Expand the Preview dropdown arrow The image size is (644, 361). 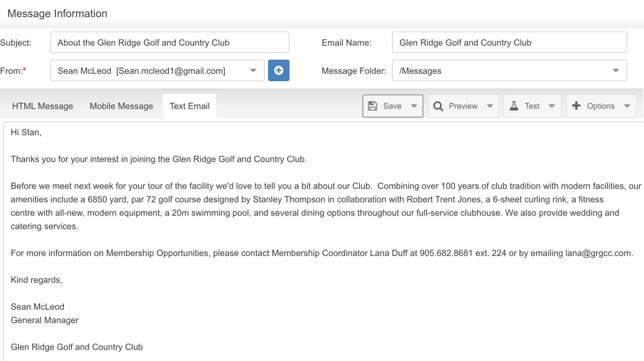pyautogui.click(x=490, y=106)
